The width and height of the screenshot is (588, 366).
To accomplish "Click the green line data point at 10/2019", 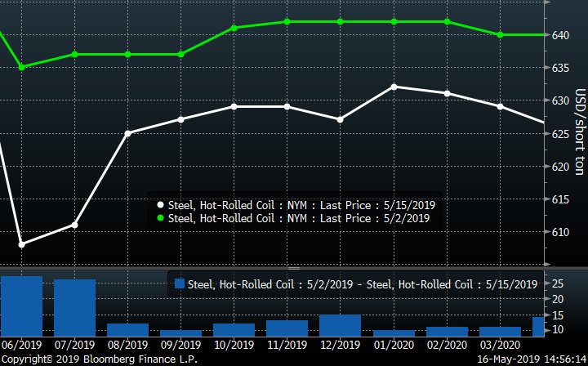I will (234, 28).
